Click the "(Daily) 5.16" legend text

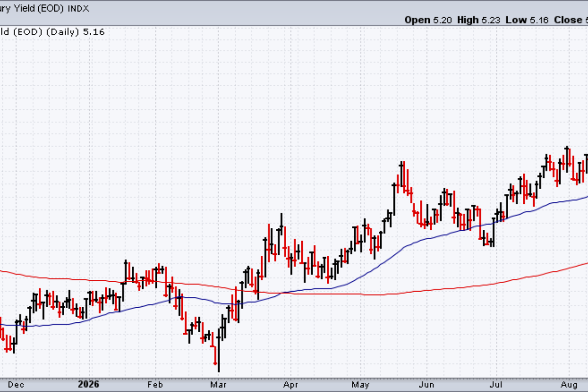[x=76, y=32]
